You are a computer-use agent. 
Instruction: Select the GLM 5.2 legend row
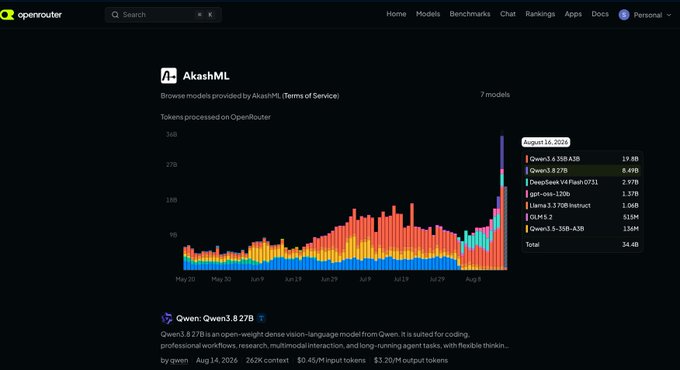(x=582, y=217)
